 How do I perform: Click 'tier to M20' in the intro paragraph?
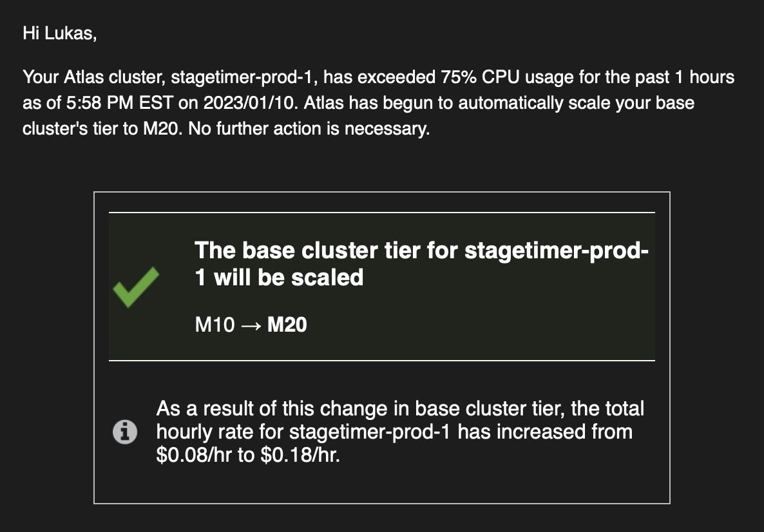pyautogui.click(x=128, y=129)
